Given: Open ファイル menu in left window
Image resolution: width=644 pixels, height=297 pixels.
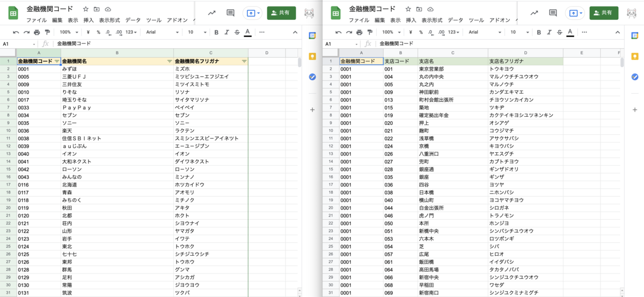Looking at the screenshot, I should [x=36, y=20].
